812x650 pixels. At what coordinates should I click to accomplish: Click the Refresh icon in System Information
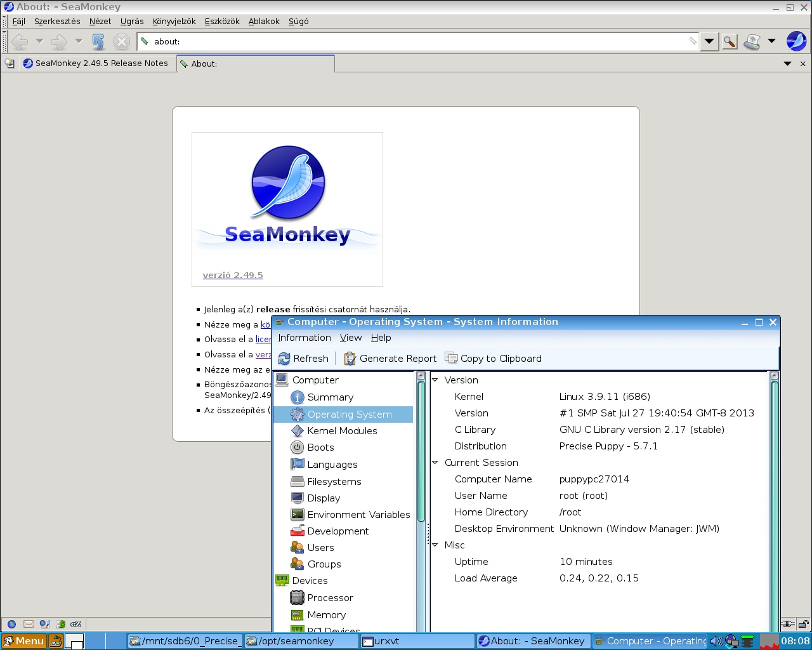(x=284, y=359)
